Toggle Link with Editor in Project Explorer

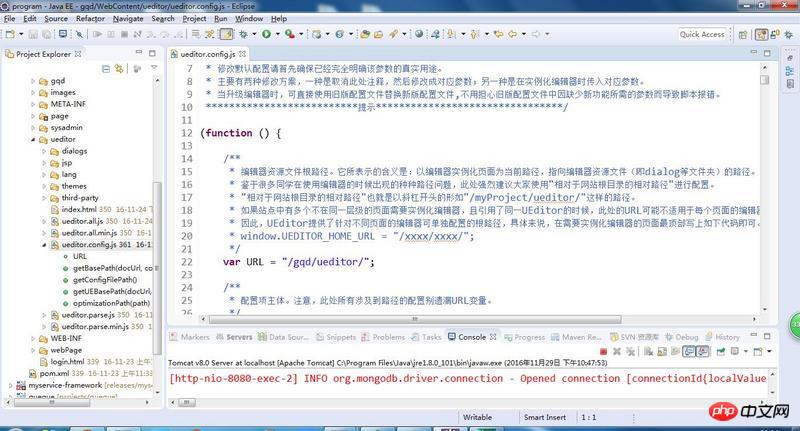(x=119, y=68)
